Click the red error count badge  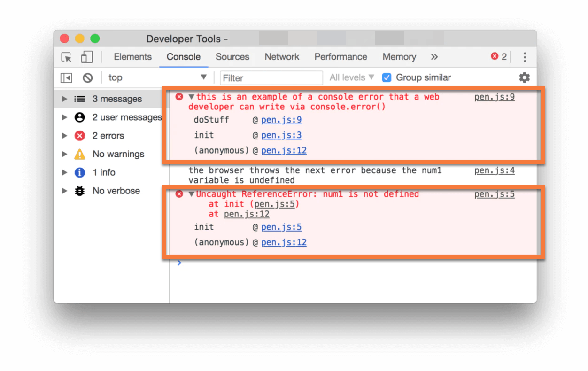499,57
